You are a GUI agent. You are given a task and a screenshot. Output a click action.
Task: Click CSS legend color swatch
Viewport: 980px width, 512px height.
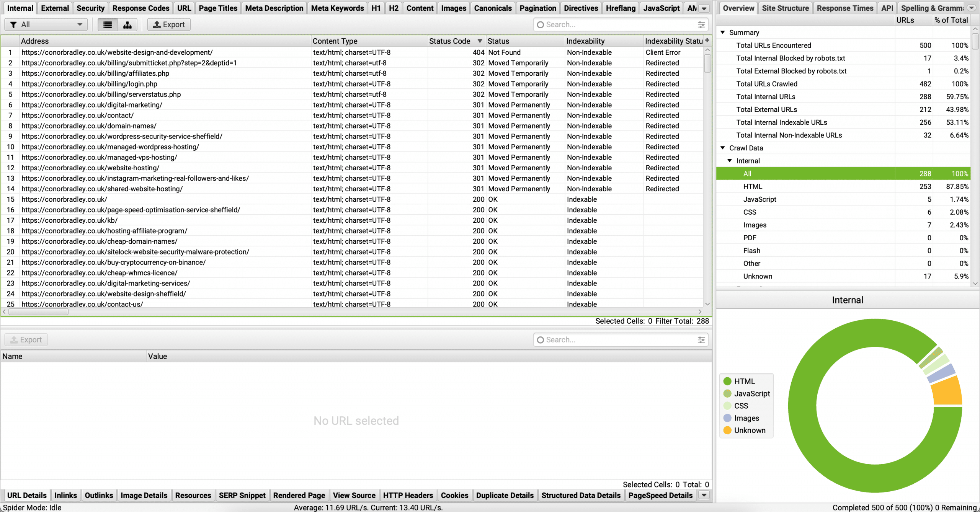727,406
